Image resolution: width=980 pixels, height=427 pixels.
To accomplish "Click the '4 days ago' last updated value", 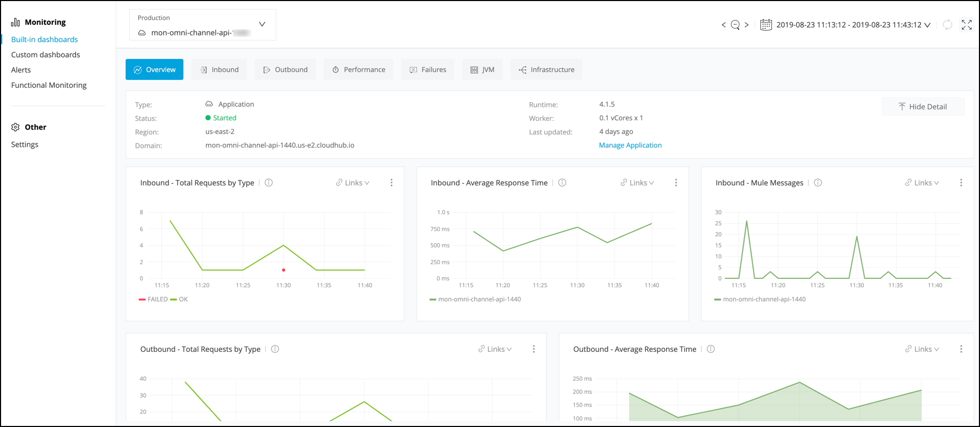I will [x=616, y=131].
